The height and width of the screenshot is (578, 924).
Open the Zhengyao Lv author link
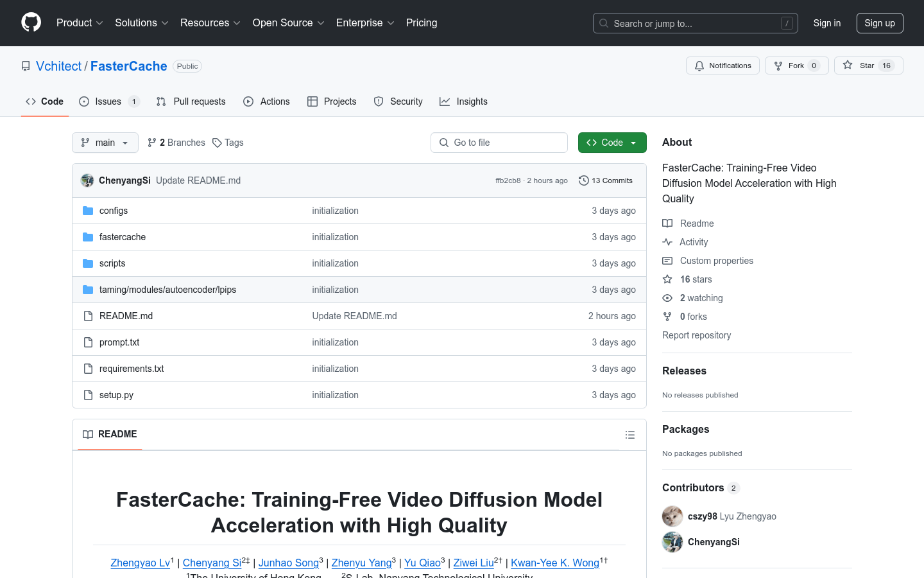pyautogui.click(x=141, y=563)
